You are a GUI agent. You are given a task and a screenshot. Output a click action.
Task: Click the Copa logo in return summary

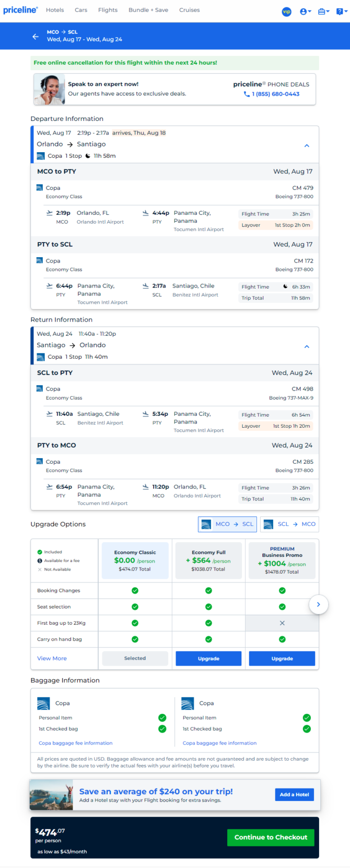[41, 357]
